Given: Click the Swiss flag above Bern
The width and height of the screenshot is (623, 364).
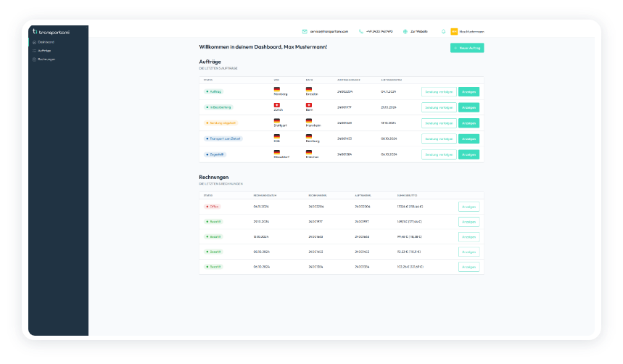Looking at the screenshot, I should (309, 105).
